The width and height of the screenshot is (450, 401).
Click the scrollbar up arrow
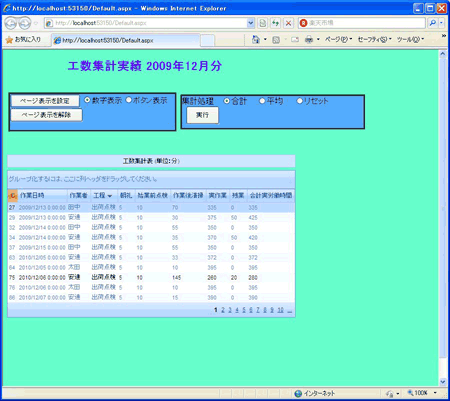click(x=443, y=54)
